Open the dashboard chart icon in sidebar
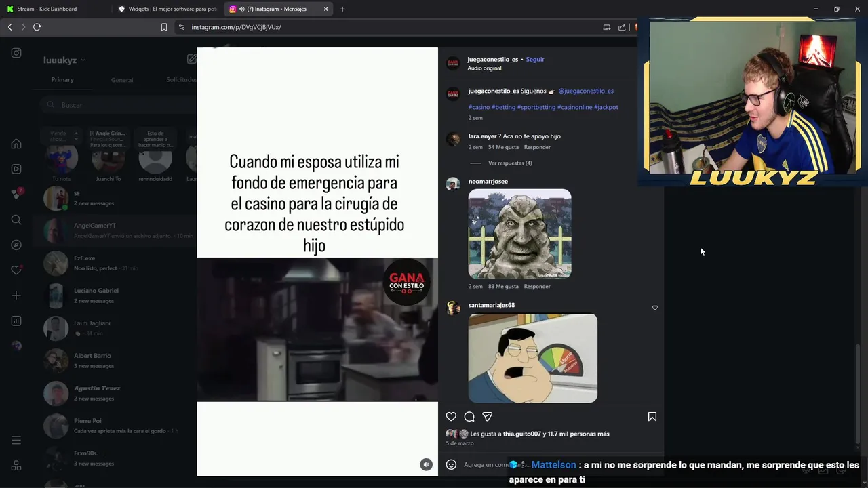Screen dimensions: 868x488 (16, 321)
